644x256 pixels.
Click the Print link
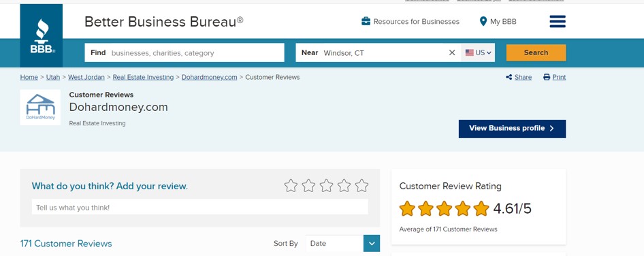tap(559, 77)
